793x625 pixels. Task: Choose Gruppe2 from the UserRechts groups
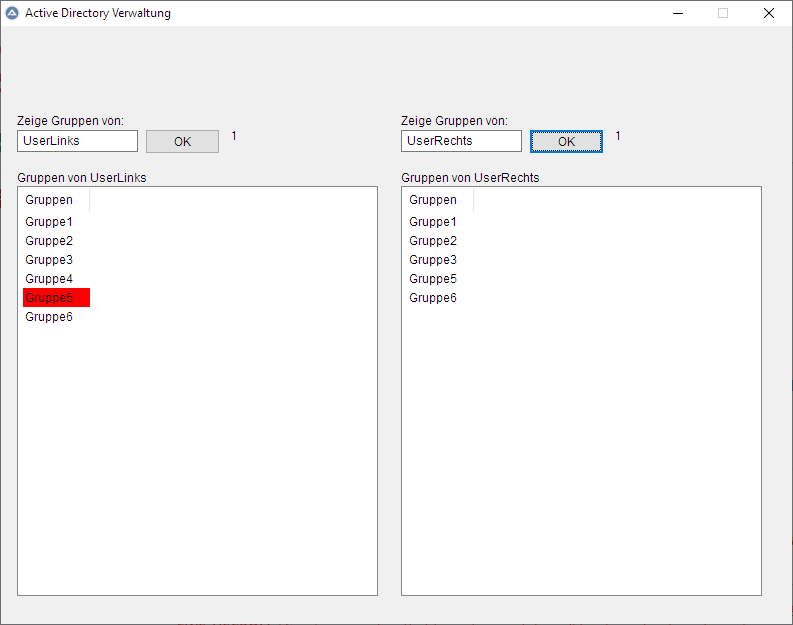point(433,241)
